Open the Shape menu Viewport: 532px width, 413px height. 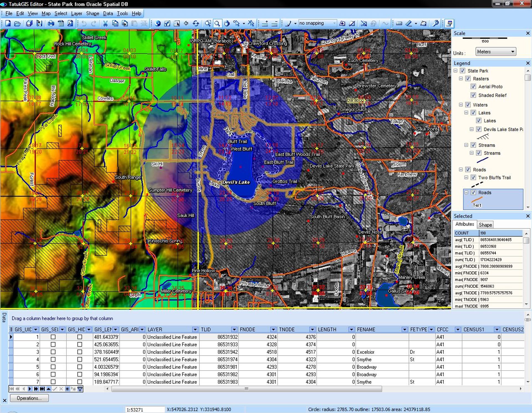[x=93, y=13]
